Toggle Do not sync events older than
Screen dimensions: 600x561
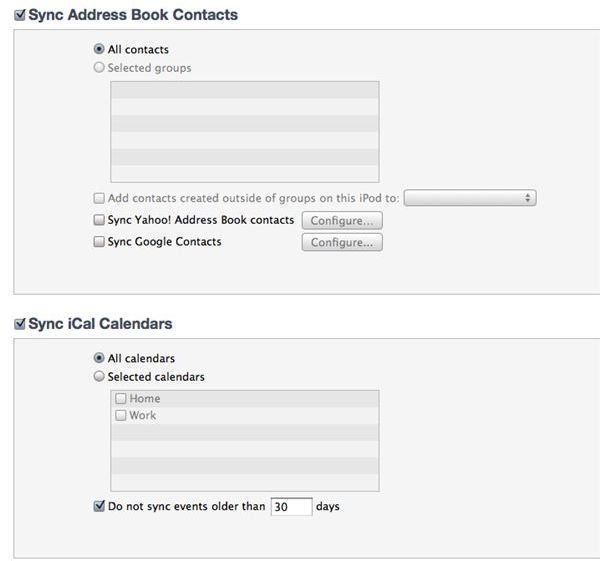[x=99, y=506]
